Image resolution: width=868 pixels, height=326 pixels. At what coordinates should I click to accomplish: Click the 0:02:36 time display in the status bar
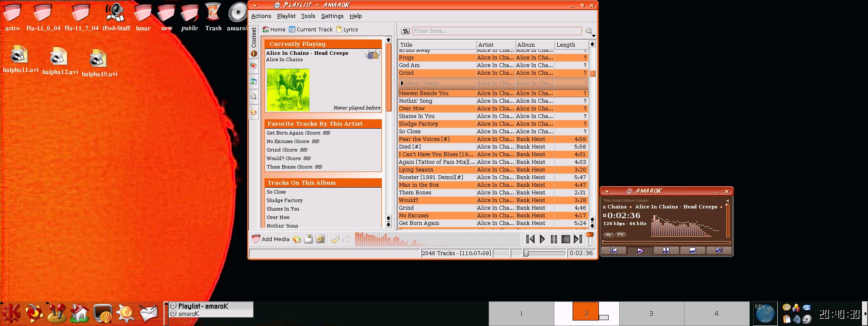(581, 253)
